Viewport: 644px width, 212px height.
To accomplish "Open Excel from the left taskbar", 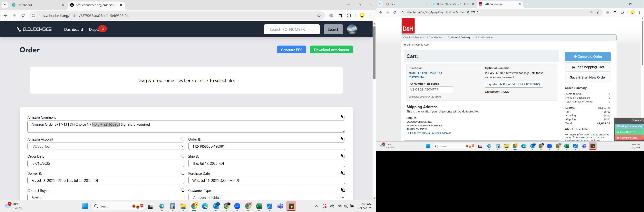I will 259,206.
